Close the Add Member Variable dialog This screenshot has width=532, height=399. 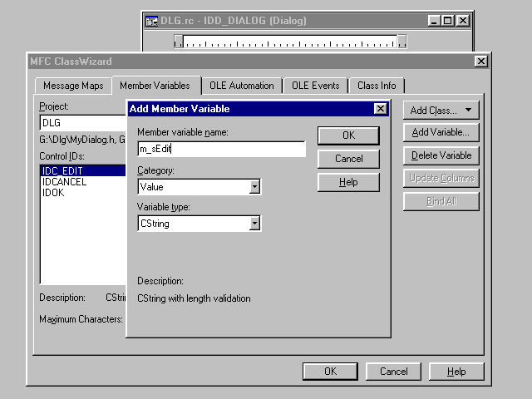[x=381, y=109]
